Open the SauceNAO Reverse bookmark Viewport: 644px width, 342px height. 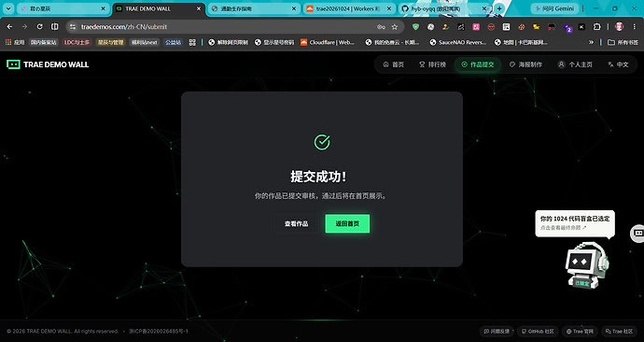(458, 42)
